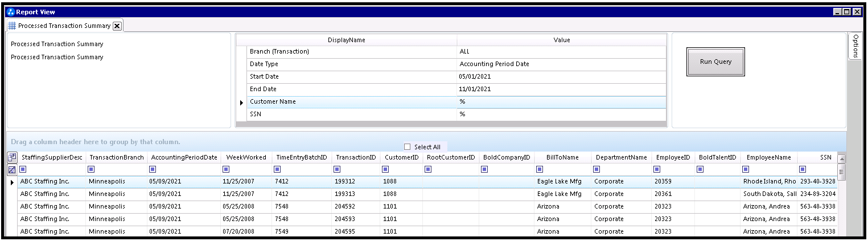Click the clear filter icon in the filter row
Image resolution: width=868 pixels, height=241 pixels.
click(x=11, y=169)
